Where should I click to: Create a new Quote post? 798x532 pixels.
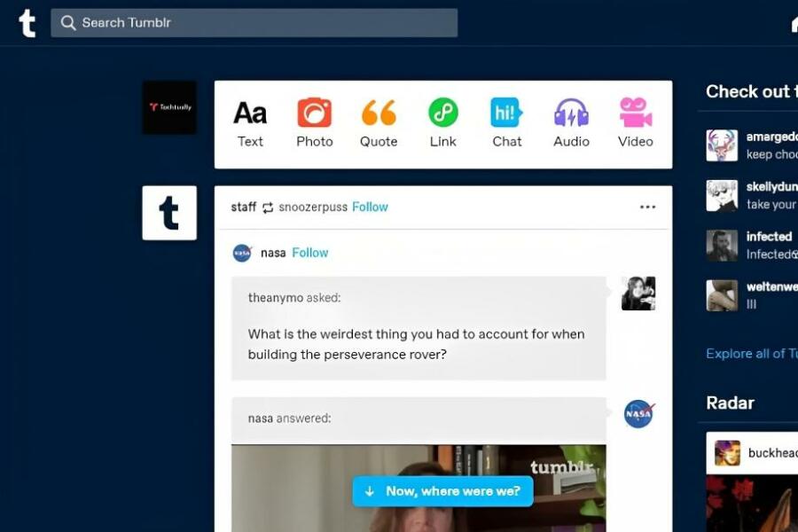coord(379,124)
